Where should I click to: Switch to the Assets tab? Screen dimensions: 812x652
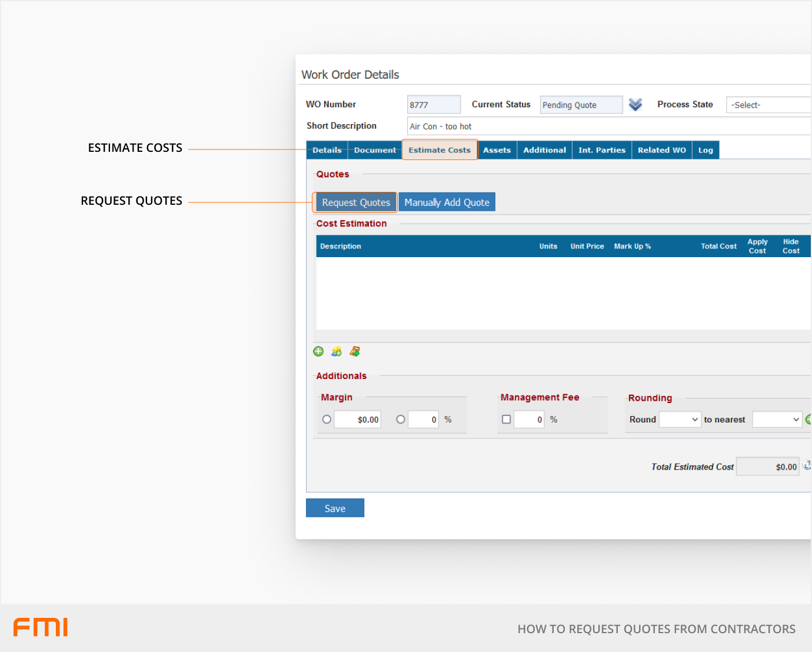(x=497, y=150)
